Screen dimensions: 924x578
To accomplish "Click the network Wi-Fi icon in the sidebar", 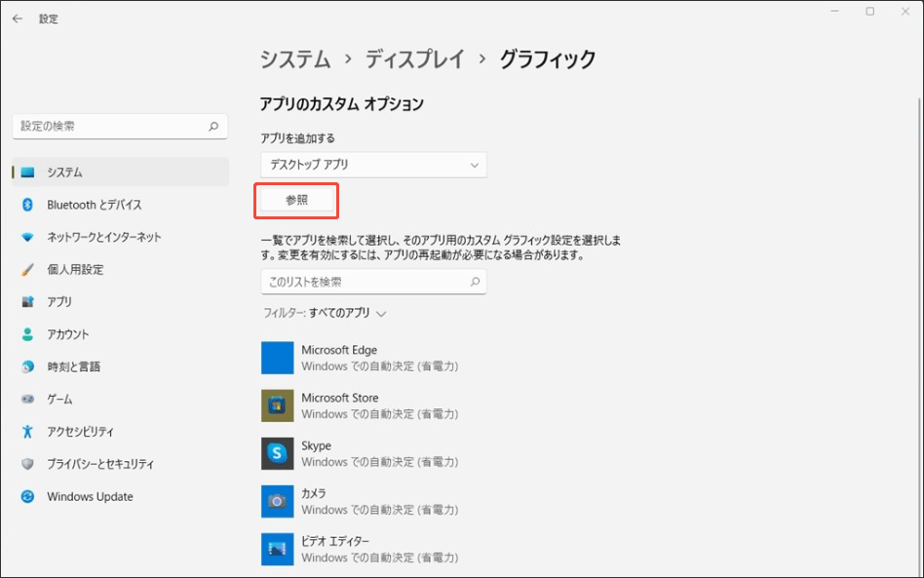I will click(x=27, y=238).
